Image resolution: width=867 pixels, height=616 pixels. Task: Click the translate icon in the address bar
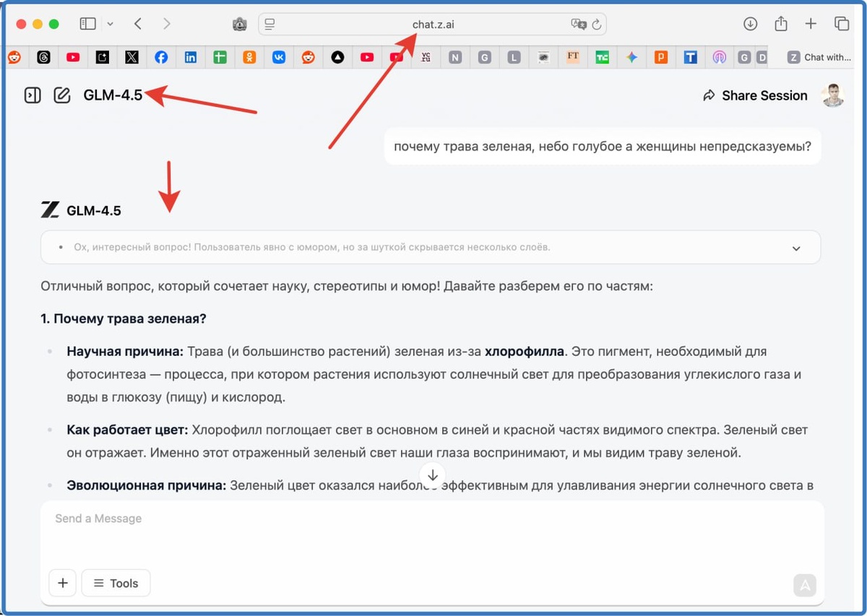578,25
